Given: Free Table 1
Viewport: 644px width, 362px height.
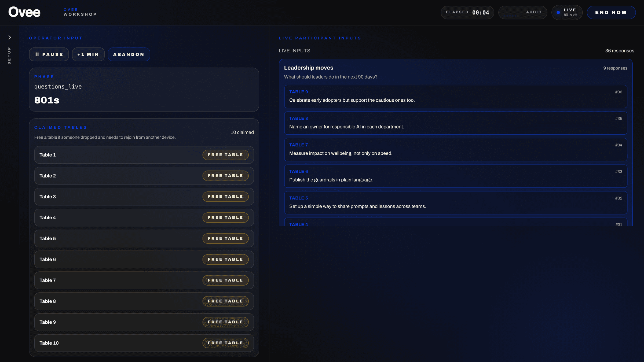Looking at the screenshot, I should pyautogui.click(x=225, y=155).
